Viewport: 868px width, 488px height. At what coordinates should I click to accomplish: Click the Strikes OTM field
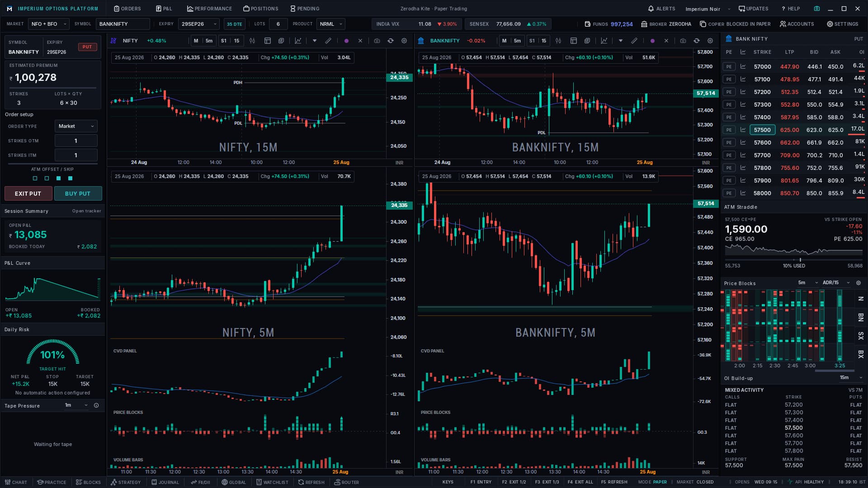click(76, 141)
